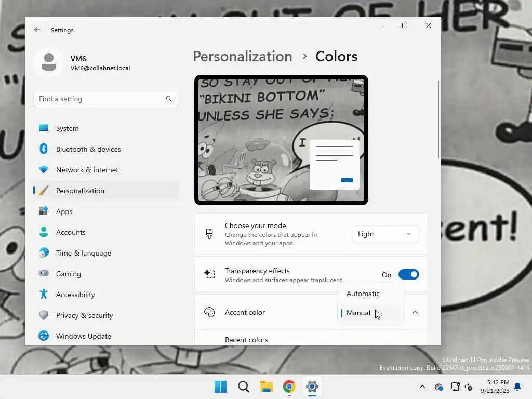Click the VM6@collabnet.local account text
Viewport: 532px width, 399px height.
[100, 68]
